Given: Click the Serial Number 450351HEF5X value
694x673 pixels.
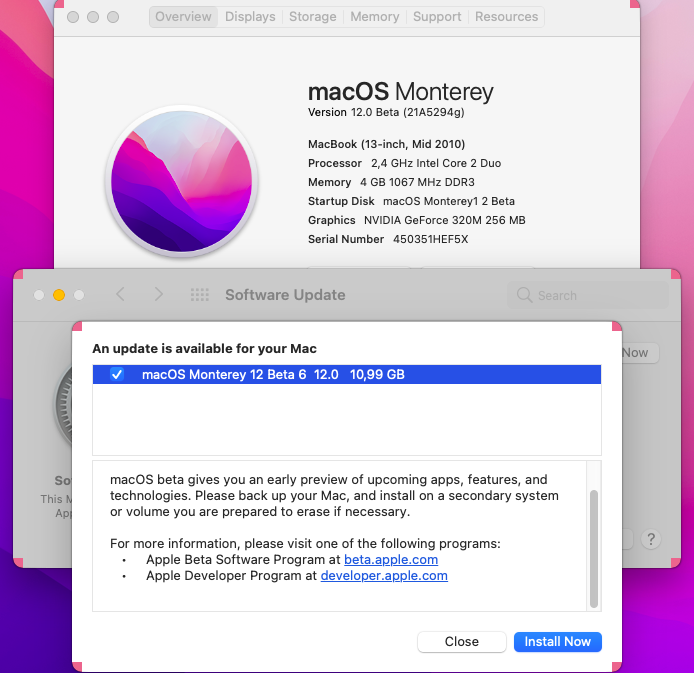Looking at the screenshot, I should (x=430, y=239).
